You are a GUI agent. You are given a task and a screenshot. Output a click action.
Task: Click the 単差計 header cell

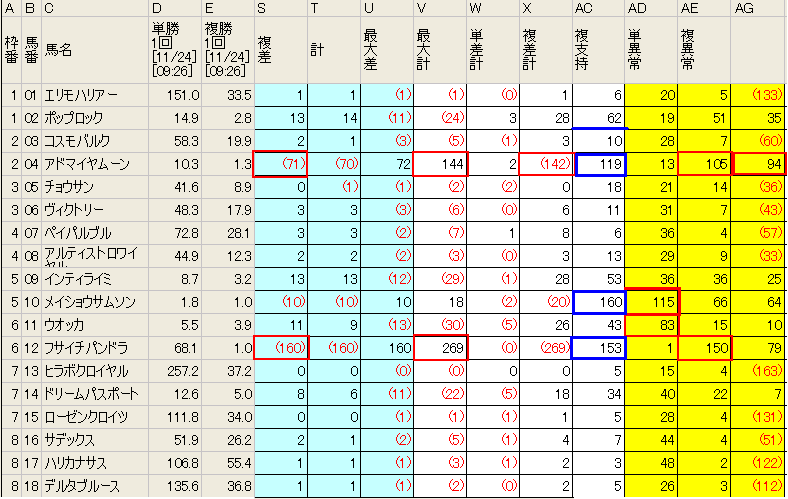492,50
